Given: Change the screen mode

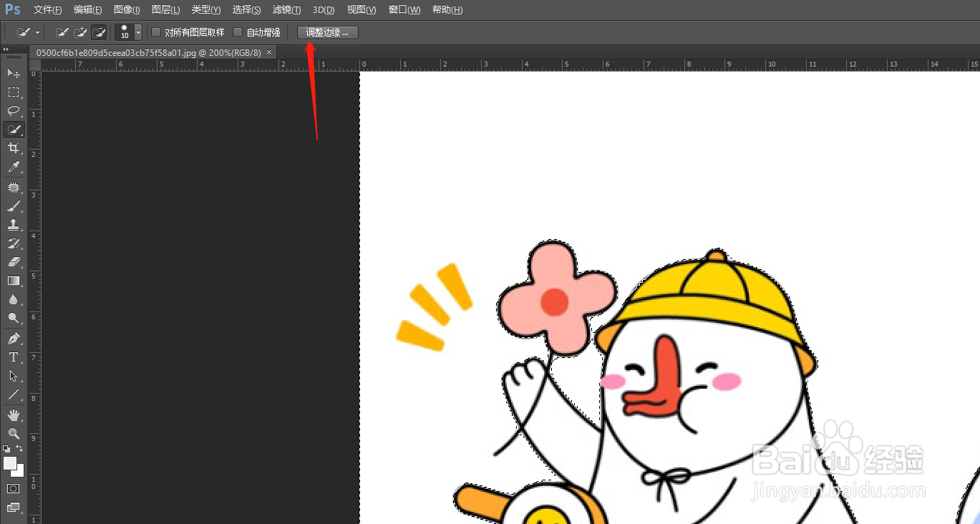Looking at the screenshot, I should pyautogui.click(x=14, y=508).
